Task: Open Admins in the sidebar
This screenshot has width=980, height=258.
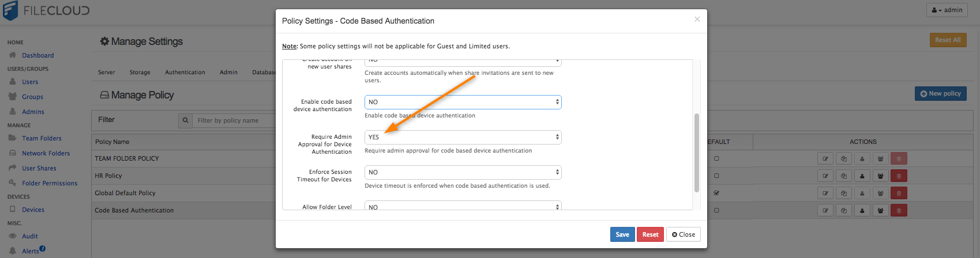Action: (x=33, y=112)
